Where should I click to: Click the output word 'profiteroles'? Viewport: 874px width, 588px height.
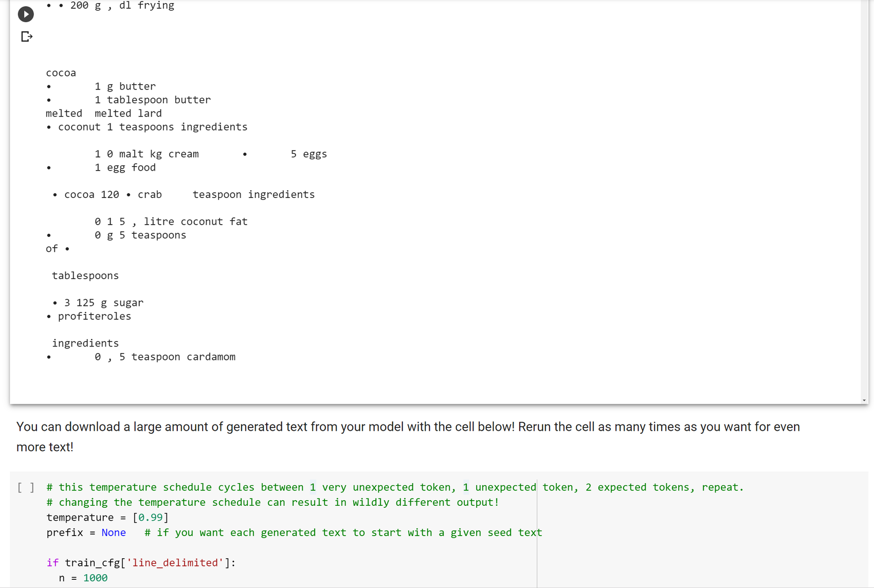[95, 316]
